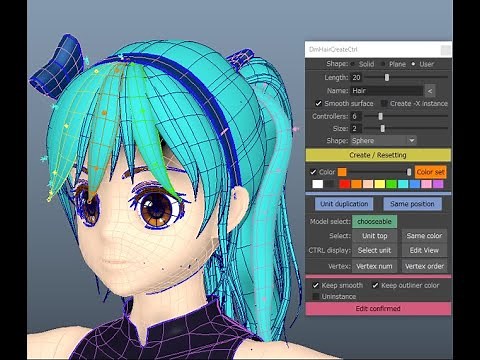Click the Name field containing Hair
This screenshot has height=360, width=480.
(387, 91)
